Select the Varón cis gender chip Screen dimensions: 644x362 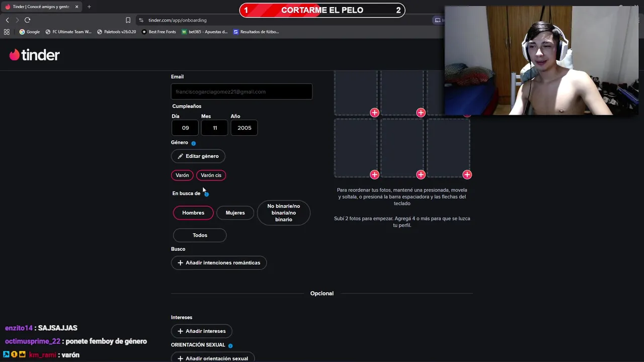click(x=211, y=175)
